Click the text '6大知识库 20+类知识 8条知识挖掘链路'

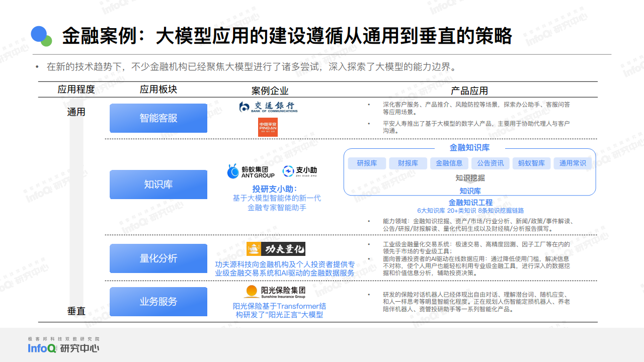pos(470,211)
